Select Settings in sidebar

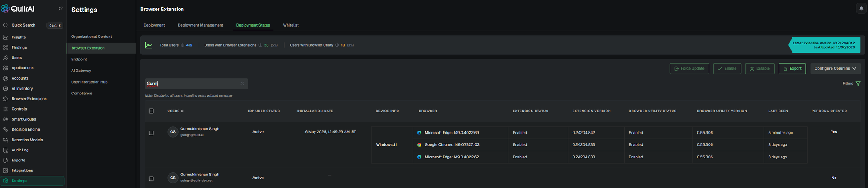pos(33,181)
